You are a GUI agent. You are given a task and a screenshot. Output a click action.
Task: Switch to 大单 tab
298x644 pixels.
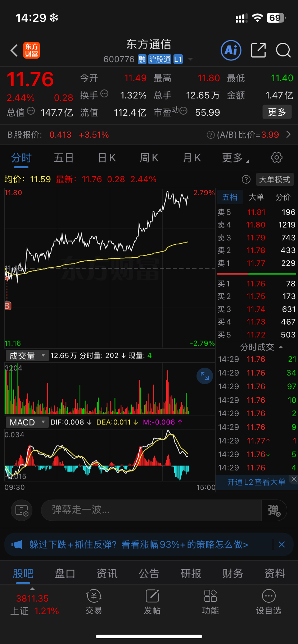[256, 197]
